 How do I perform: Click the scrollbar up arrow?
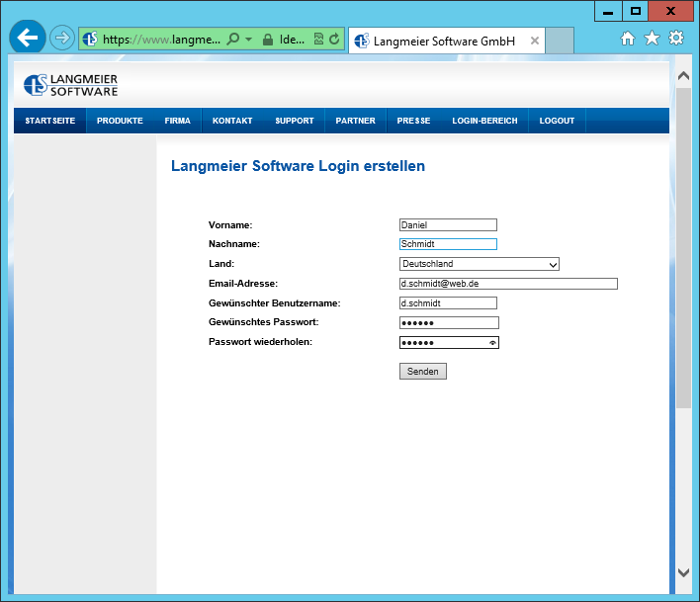pos(683,76)
